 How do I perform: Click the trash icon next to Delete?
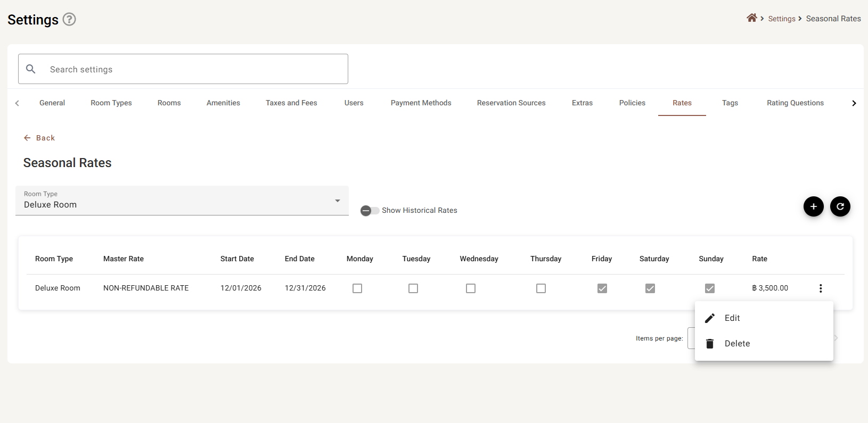coord(710,344)
